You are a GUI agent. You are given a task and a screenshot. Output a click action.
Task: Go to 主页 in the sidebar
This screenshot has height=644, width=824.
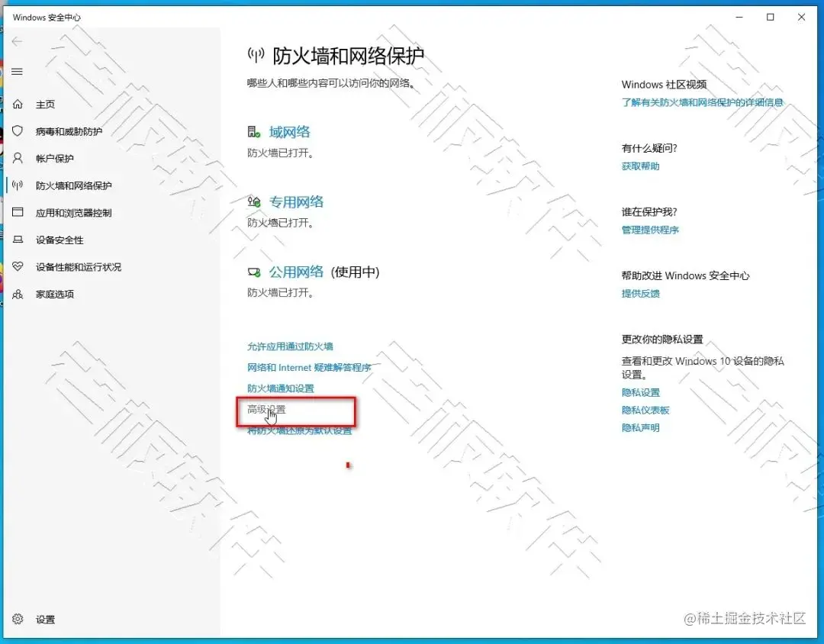45,104
